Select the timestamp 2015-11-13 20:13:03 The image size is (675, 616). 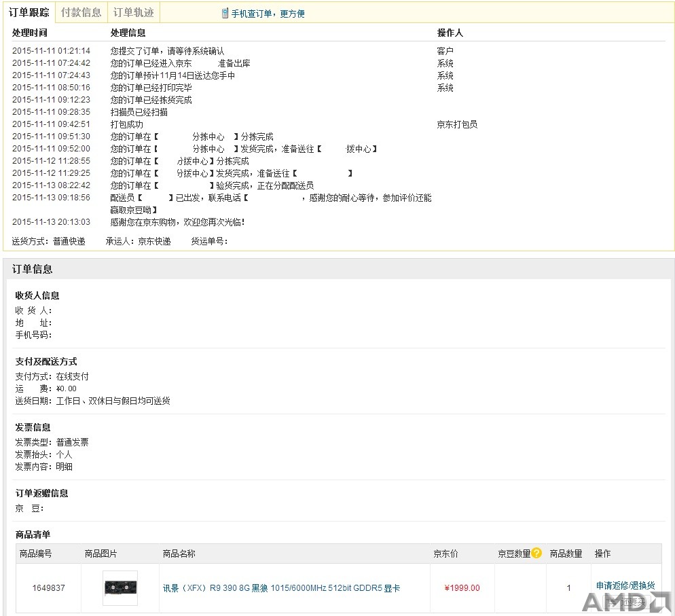point(51,222)
